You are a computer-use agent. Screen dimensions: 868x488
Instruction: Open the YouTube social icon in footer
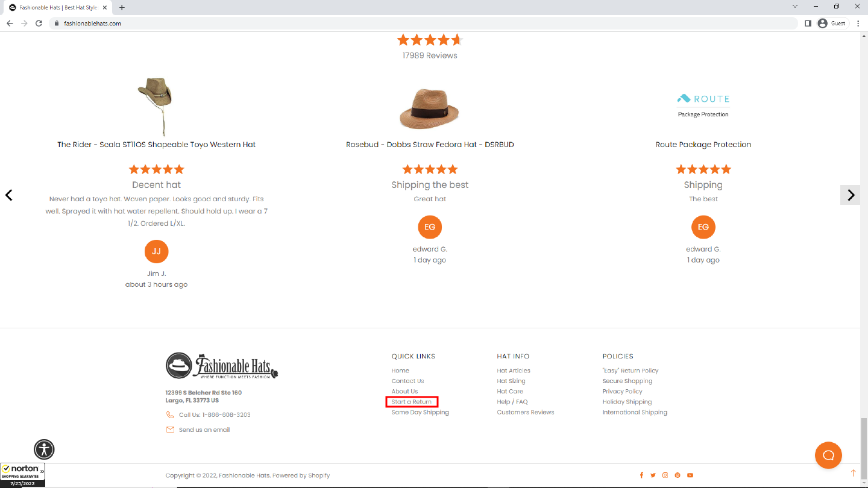(x=690, y=475)
